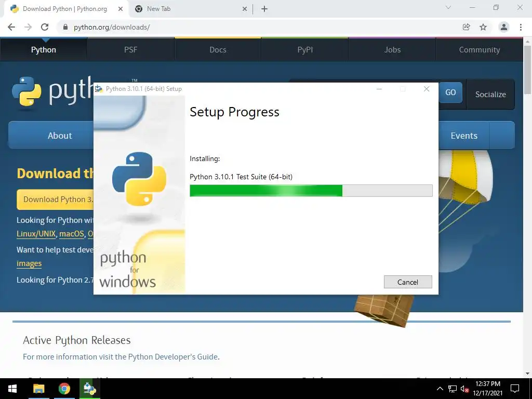This screenshot has width=532, height=399.
Task: Click the Chrome forward arrow
Action: click(x=28, y=27)
